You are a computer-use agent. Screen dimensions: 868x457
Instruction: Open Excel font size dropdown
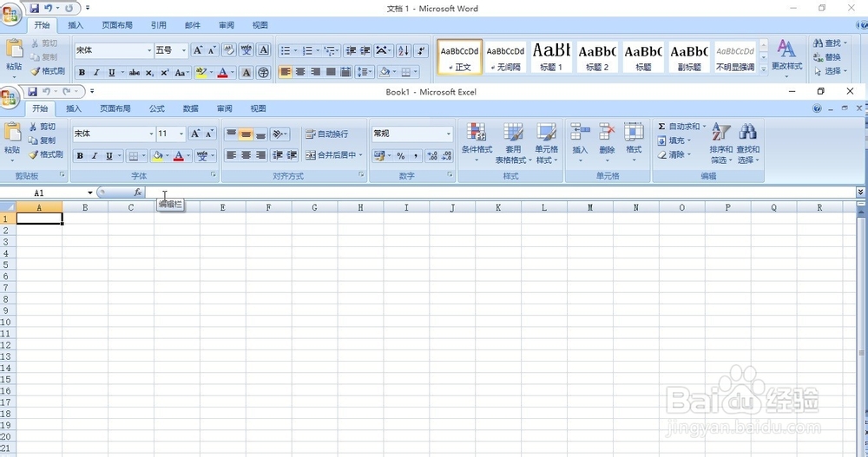pyautogui.click(x=181, y=134)
